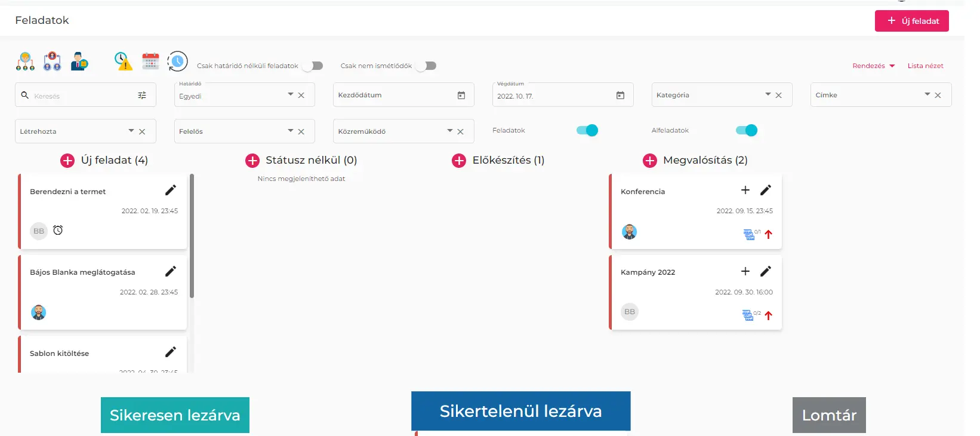980x436 pixels.
Task: Expand the Kategória dropdown
Action: point(768,94)
